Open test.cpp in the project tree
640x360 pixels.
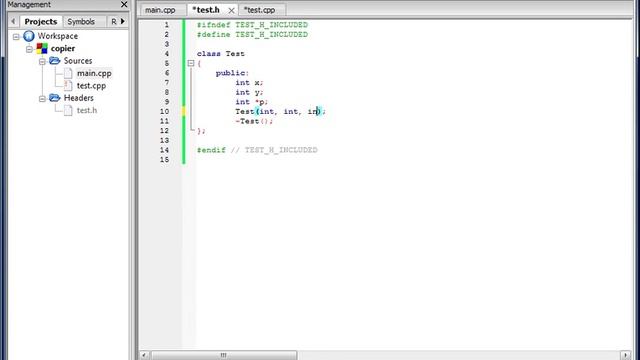click(x=91, y=86)
